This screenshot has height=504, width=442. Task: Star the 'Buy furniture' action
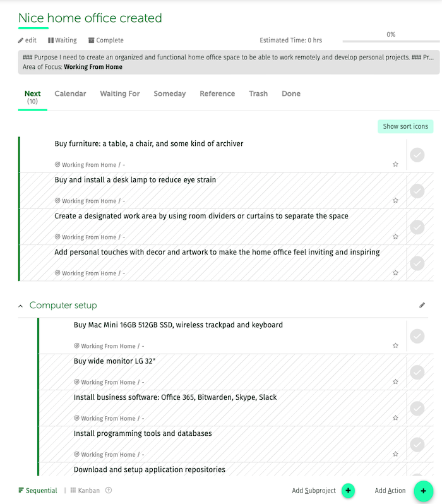[395, 164]
